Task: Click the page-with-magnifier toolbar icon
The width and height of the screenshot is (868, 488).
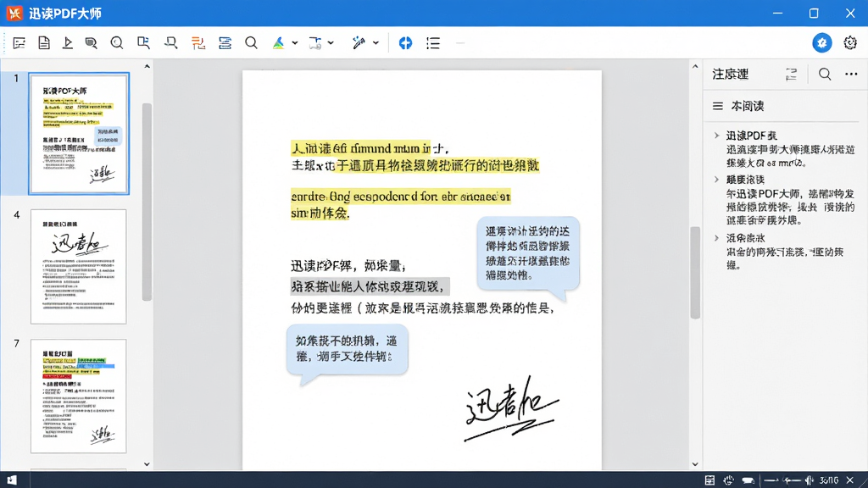Action: 144,42
